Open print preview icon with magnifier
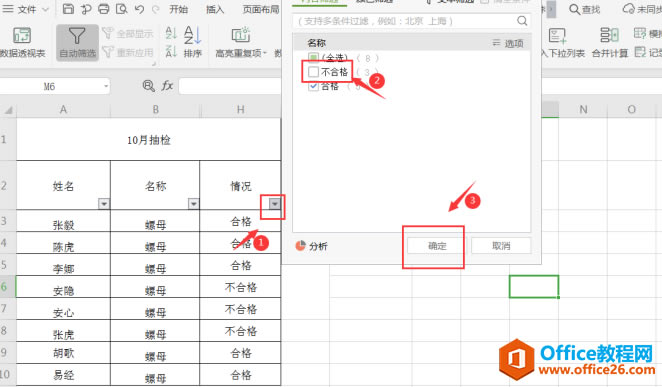This screenshot has width=662, height=387. tap(122, 9)
